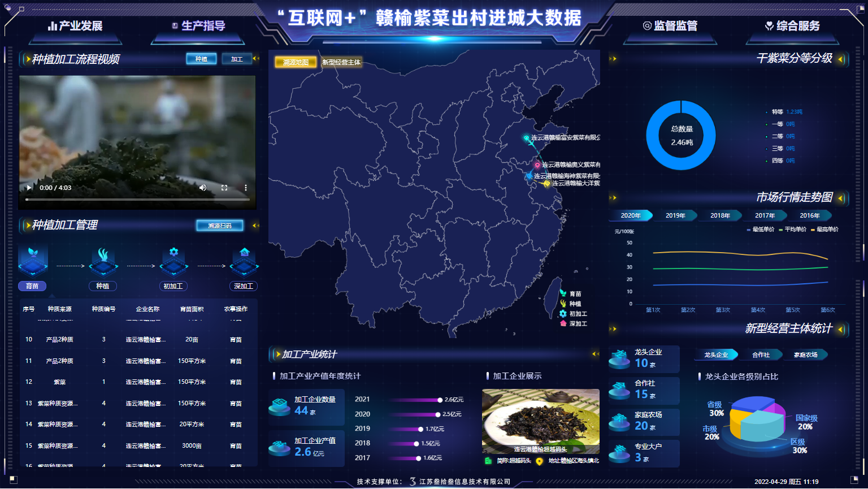Expand the 市场行情走势图 panel arrow
This screenshot has height=489, width=868.
click(840, 198)
